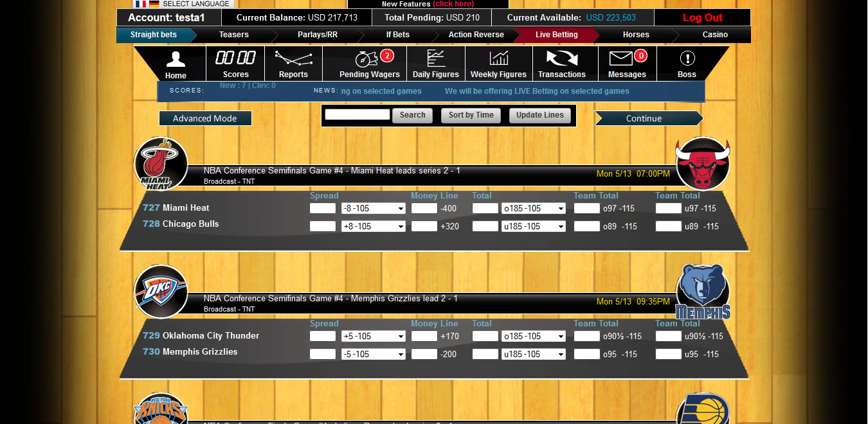This screenshot has width=868, height=424.
Task: View the Daily Figures chart icon
Action: (436, 58)
